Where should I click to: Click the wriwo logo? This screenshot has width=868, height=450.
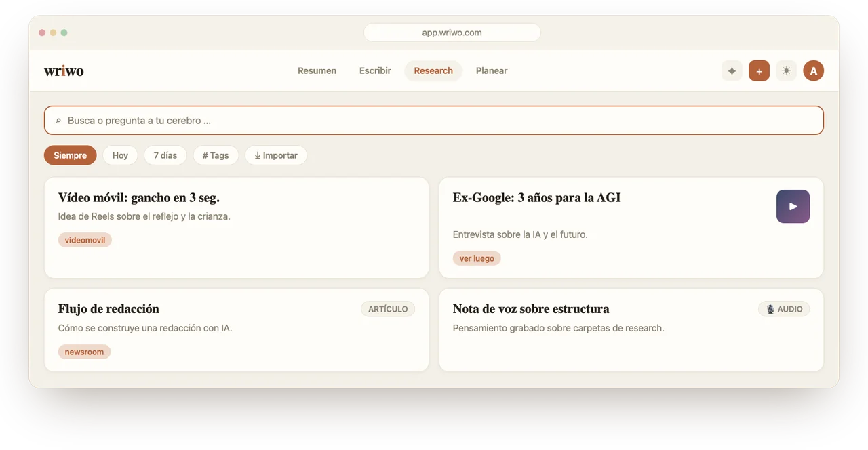tap(64, 70)
